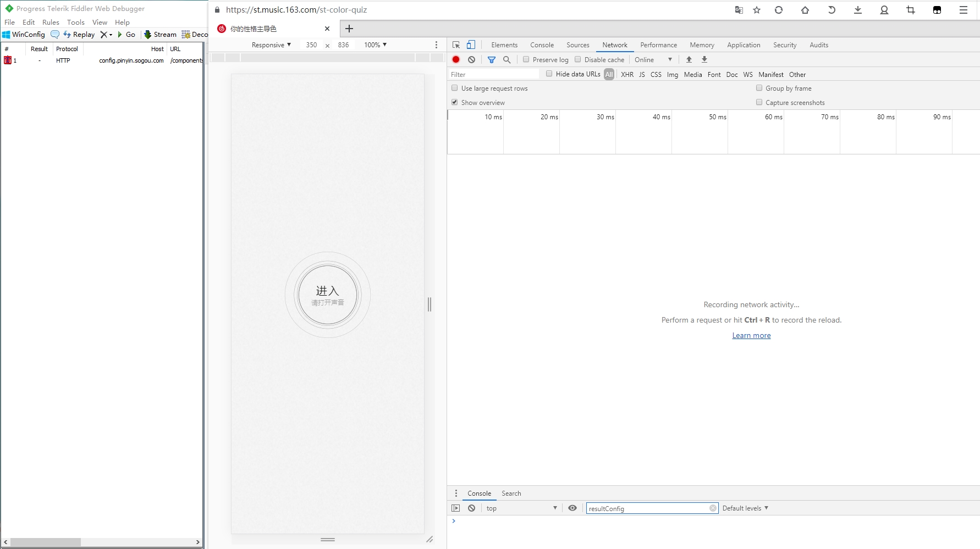The width and height of the screenshot is (980, 549).
Task: Click Fiddler Stream button
Action: 160,34
